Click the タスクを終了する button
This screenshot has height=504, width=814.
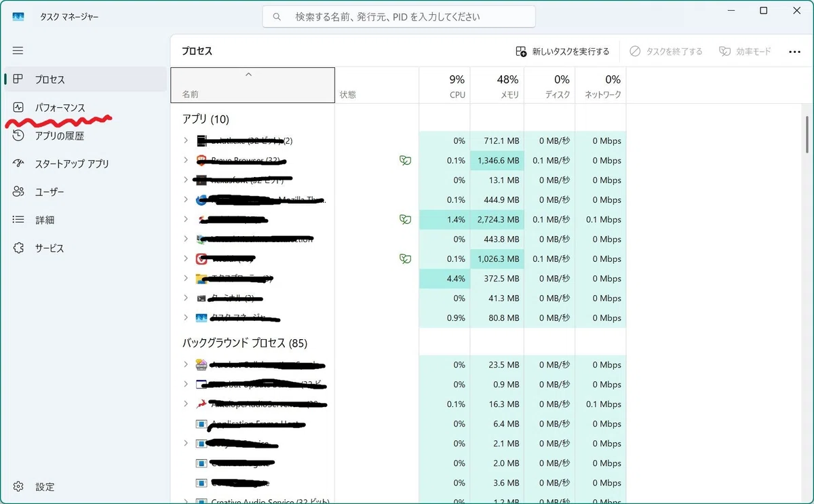coord(666,52)
